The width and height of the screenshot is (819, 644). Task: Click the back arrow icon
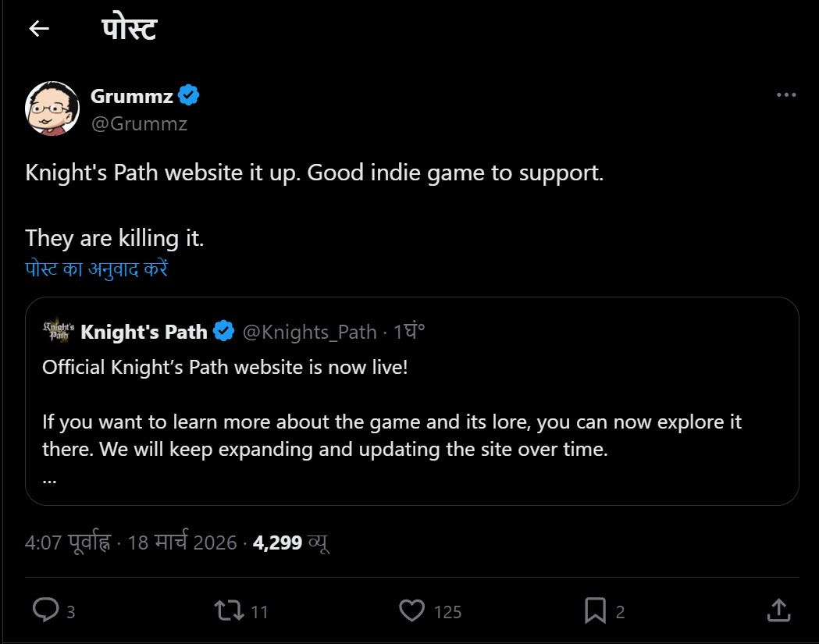click(x=38, y=30)
